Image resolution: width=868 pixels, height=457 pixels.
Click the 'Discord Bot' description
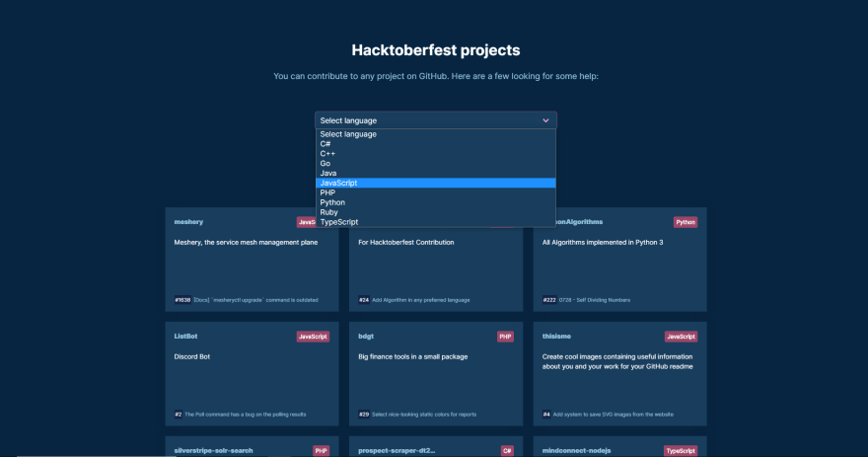point(192,356)
